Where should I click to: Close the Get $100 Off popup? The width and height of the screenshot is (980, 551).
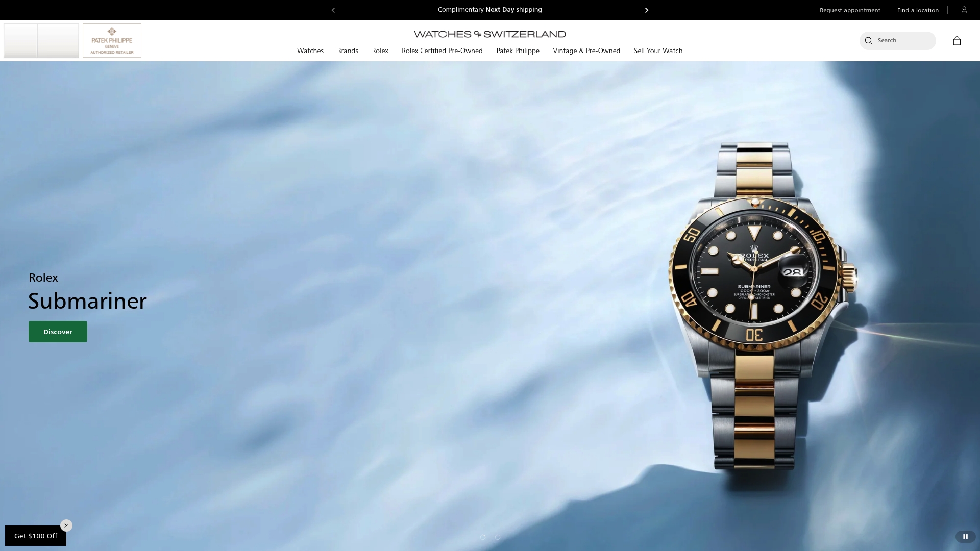[x=66, y=525]
